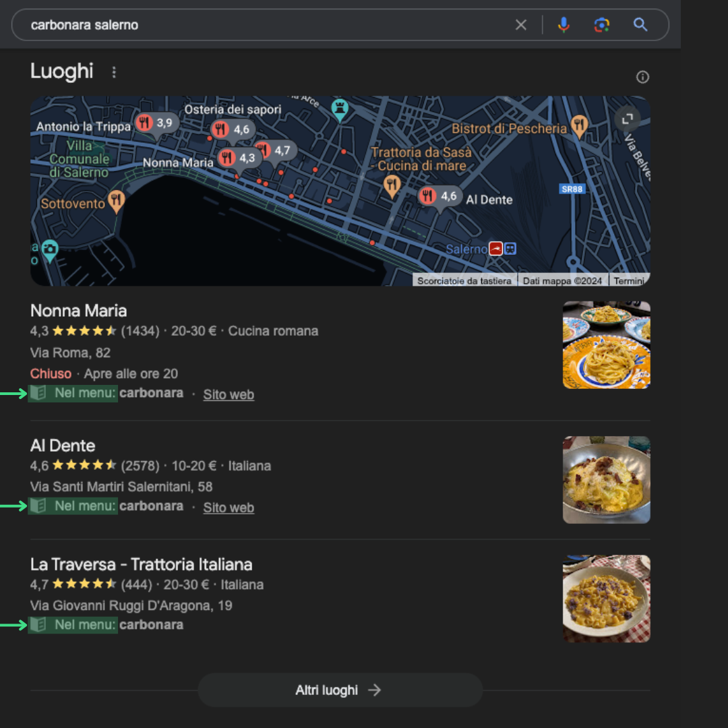Image resolution: width=728 pixels, height=728 pixels.
Task: Open Google Lens image search icon
Action: pos(602,25)
